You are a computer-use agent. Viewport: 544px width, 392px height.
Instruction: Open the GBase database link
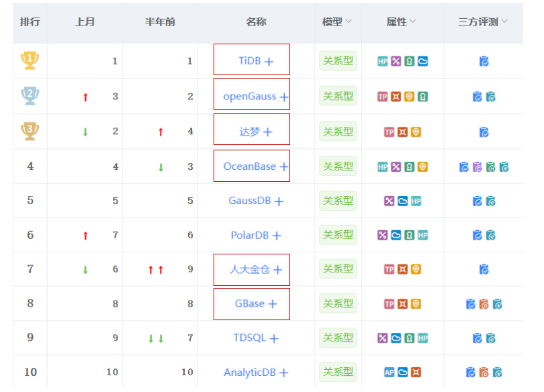249,303
